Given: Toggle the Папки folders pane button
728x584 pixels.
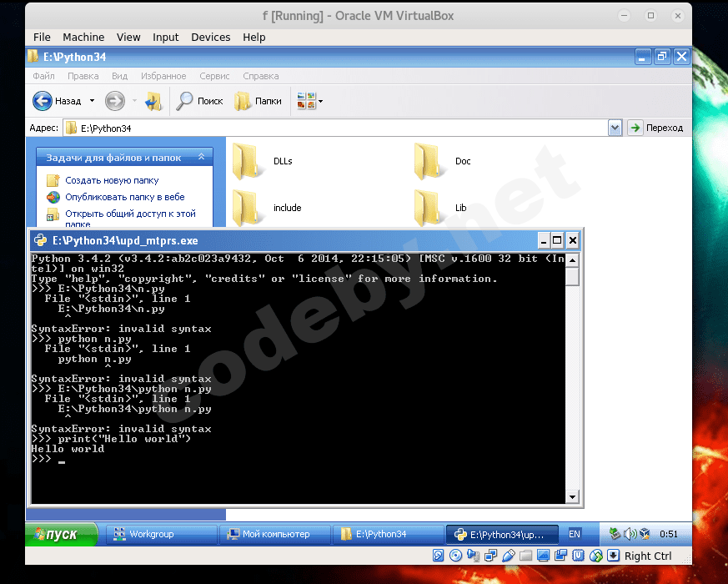Looking at the screenshot, I should (259, 101).
